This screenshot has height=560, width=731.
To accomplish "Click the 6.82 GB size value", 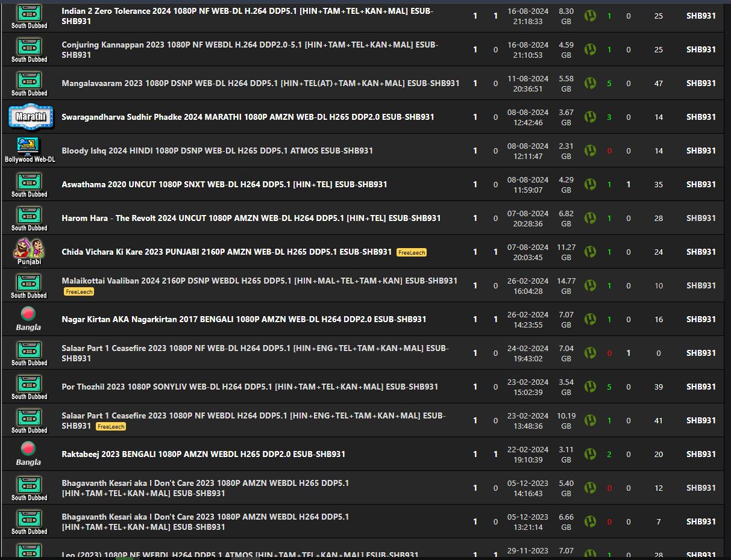I will 566,218.
